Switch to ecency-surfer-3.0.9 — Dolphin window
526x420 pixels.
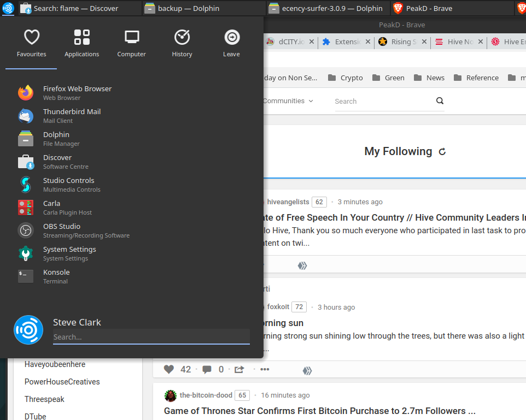(x=328, y=8)
